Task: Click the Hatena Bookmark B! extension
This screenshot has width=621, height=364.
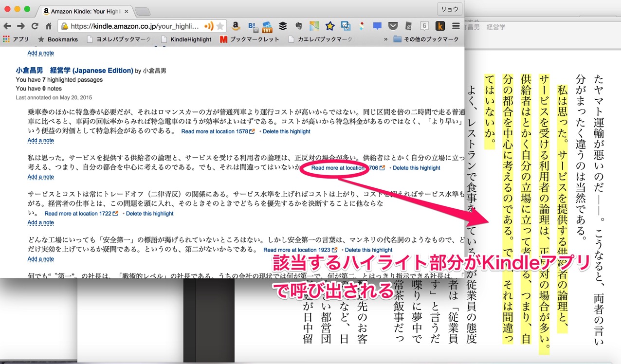Action: pyautogui.click(x=252, y=26)
